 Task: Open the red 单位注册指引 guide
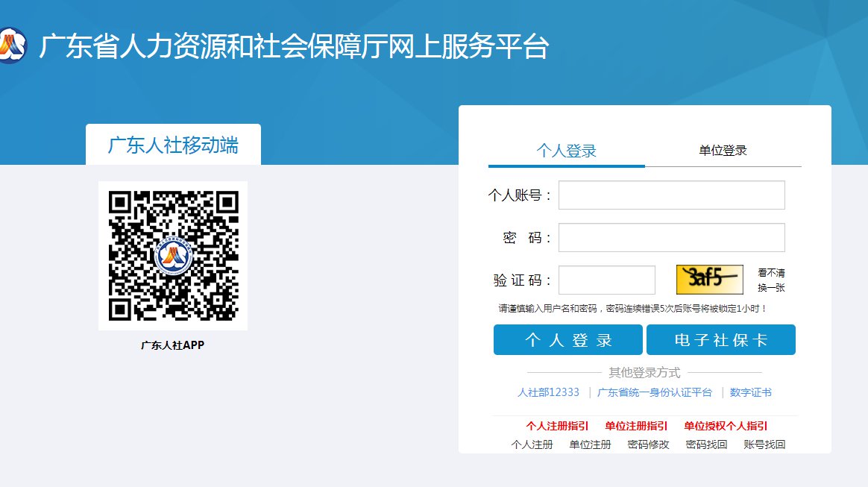(636, 426)
